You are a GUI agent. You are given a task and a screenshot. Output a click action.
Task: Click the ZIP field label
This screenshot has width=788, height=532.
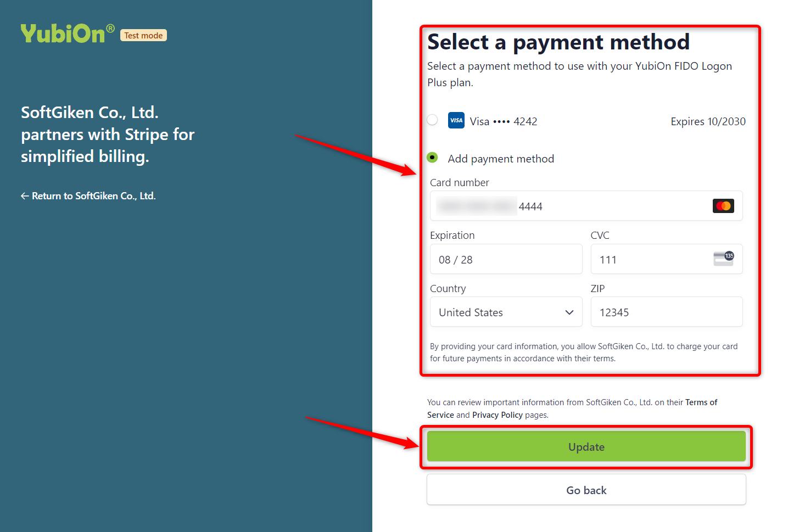[x=597, y=288]
